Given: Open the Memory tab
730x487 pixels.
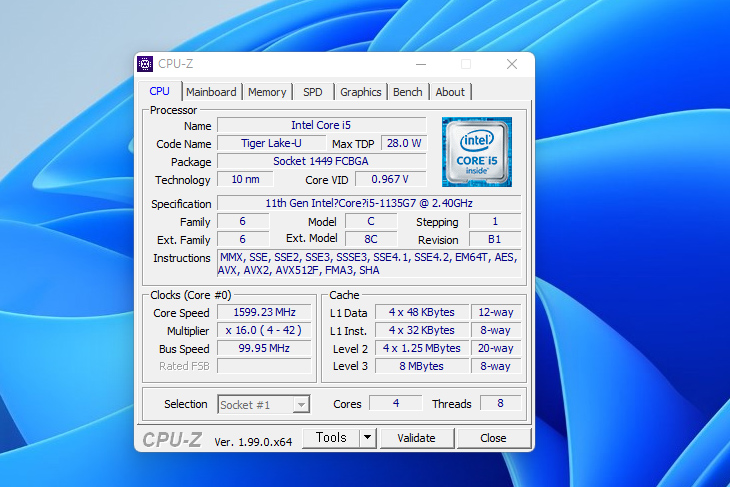Looking at the screenshot, I should [x=267, y=92].
